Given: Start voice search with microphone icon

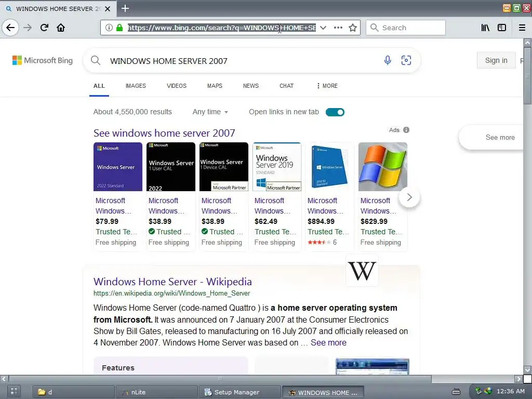Looking at the screenshot, I should (x=388, y=60).
